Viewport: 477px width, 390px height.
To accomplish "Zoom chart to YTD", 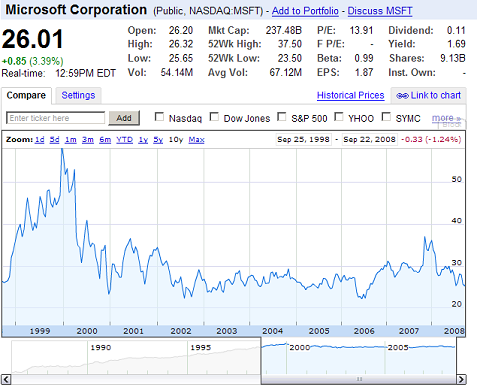I will coord(124,139).
